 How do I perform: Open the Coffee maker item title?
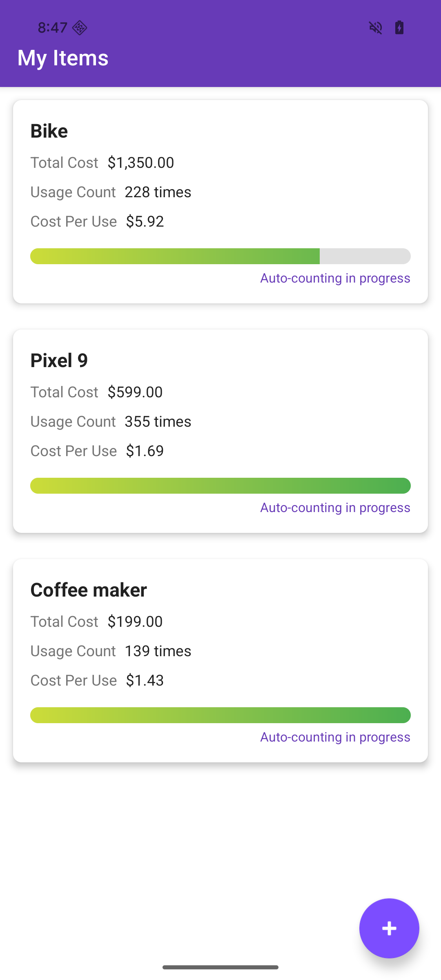coord(89,590)
